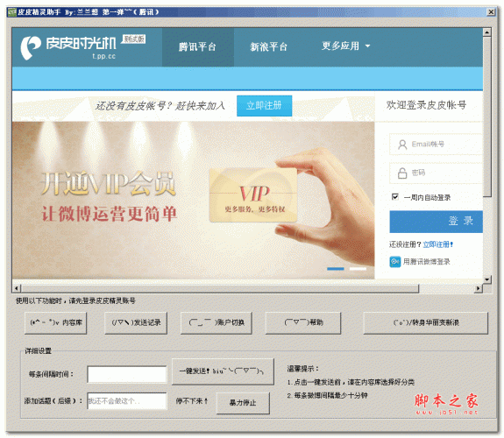Click the 暴力停止 button

[x=243, y=403]
